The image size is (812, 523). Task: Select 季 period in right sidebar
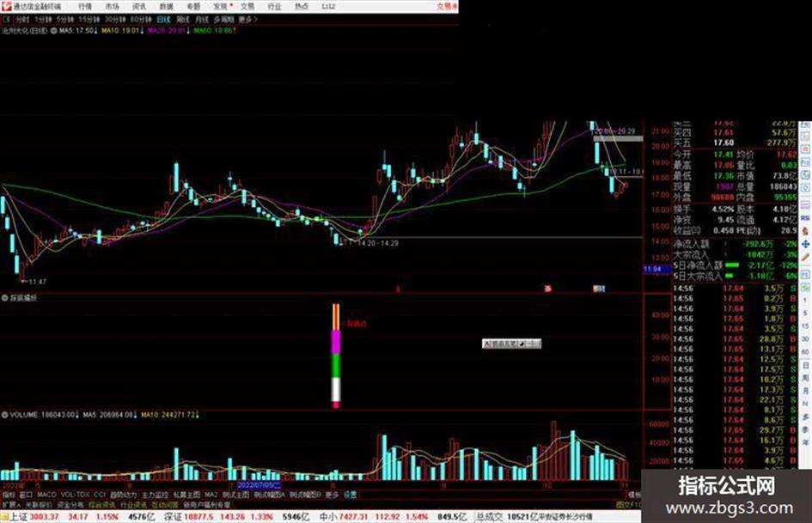[x=805, y=429]
